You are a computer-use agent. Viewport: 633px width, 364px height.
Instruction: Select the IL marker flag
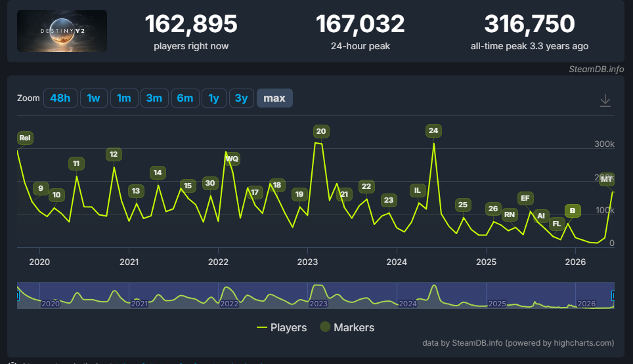(418, 190)
